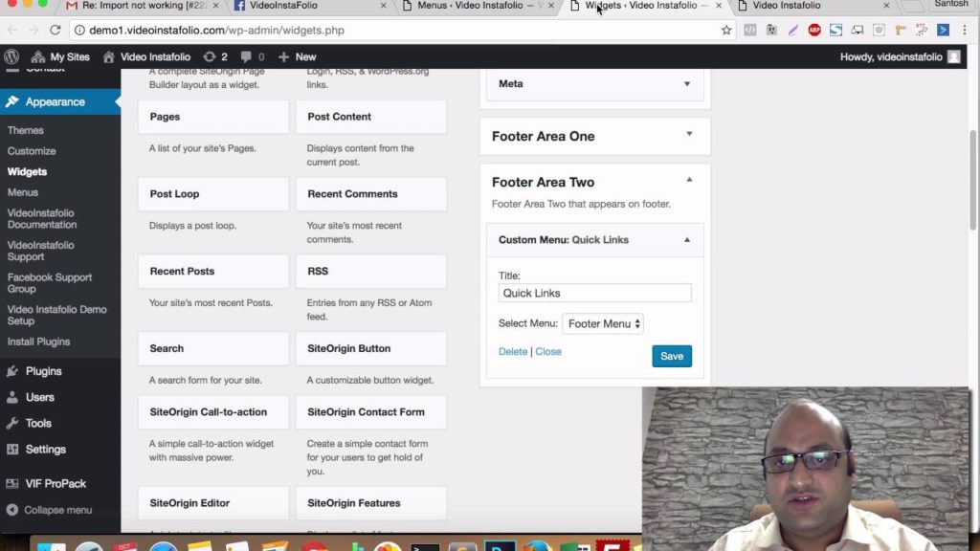980x551 pixels.
Task: Select the Recent Posts widget
Action: tap(213, 271)
